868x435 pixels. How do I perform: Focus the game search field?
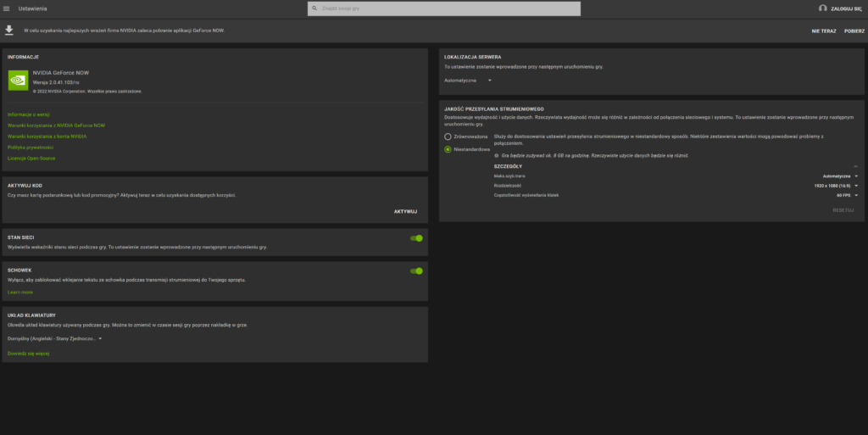(444, 8)
